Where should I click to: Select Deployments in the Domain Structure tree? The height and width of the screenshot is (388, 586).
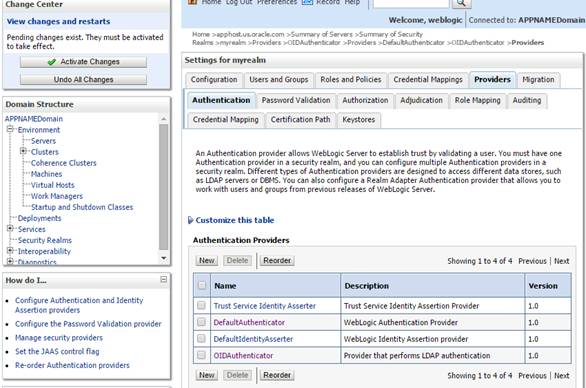(x=39, y=218)
